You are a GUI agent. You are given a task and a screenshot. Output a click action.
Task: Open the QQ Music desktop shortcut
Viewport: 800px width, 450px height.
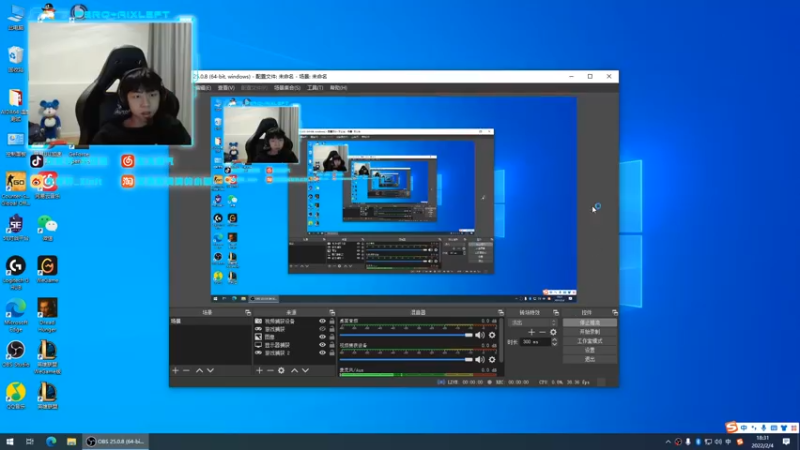pyautogui.click(x=16, y=396)
